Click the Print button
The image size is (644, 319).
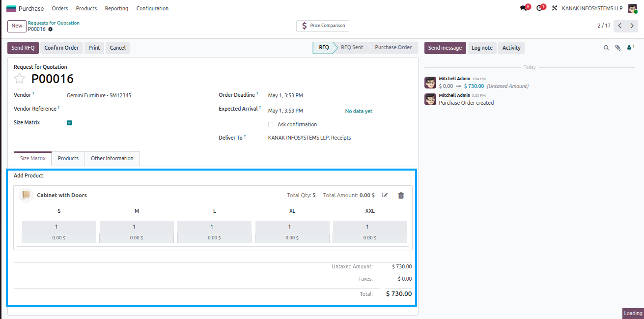coord(94,48)
